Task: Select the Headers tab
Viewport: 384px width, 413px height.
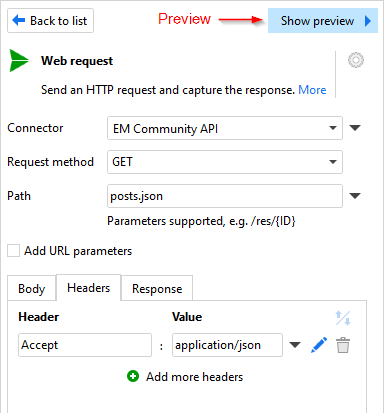Action: pyautogui.click(x=89, y=288)
